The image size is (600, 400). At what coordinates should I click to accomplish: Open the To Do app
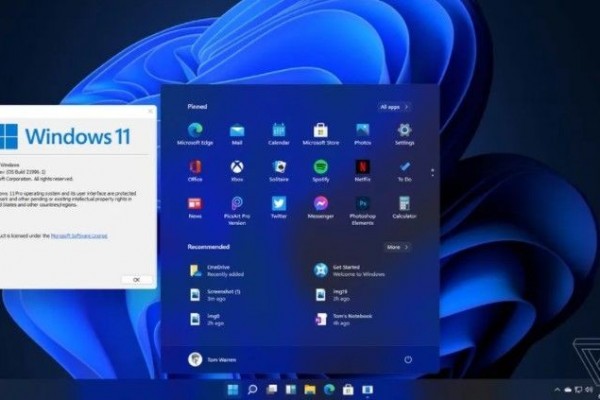(x=404, y=171)
